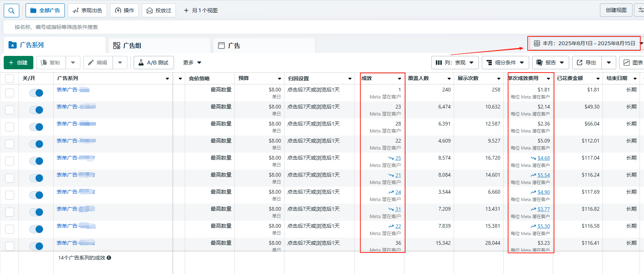Screen dimensions: 644x274
Task: Open the 覆盖人数 column header arrow
Action: pos(449,78)
